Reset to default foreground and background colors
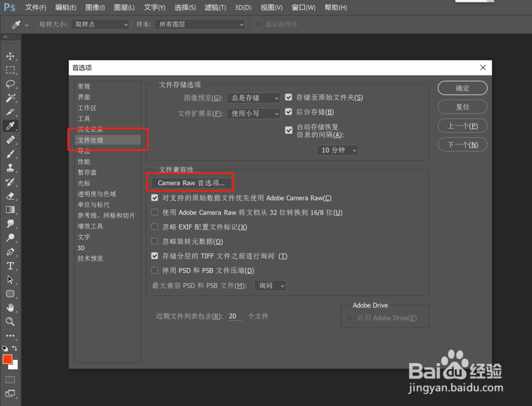The image size is (532, 406). pos(5,349)
